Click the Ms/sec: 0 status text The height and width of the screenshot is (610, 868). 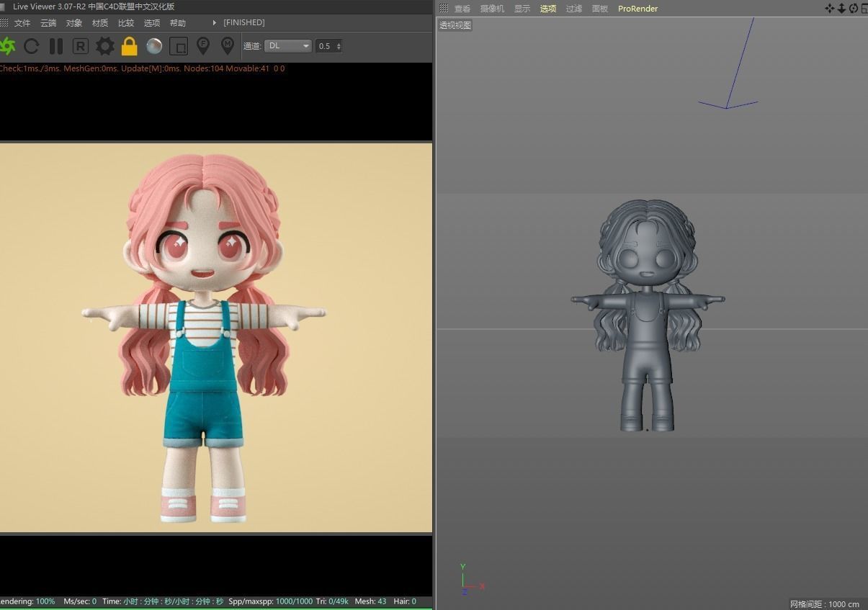pyautogui.click(x=80, y=601)
